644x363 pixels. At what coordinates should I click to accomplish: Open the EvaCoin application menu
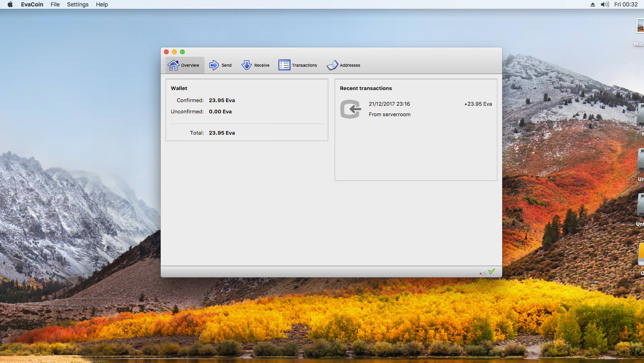[x=32, y=4]
